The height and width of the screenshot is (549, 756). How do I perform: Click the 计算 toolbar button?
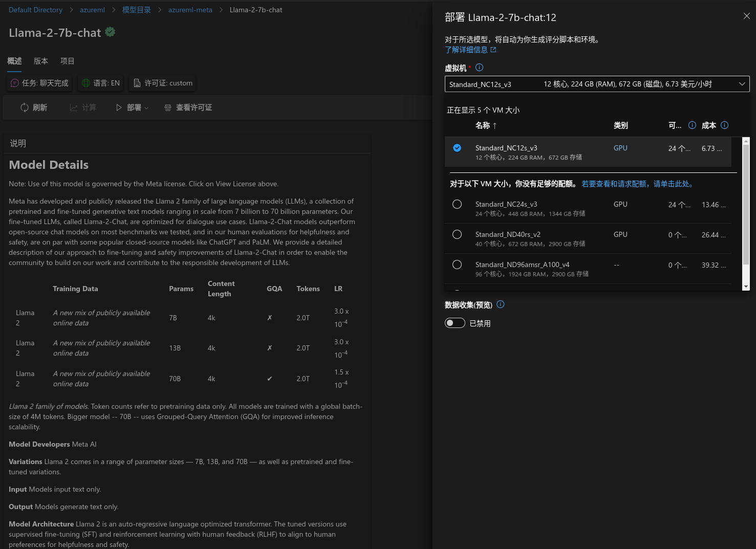(83, 107)
